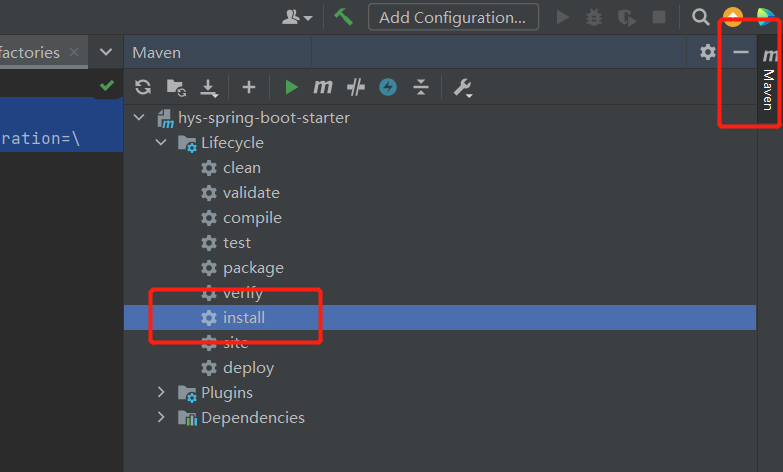The height and width of the screenshot is (472, 783).
Task: Click the Debug bug icon
Action: [594, 18]
